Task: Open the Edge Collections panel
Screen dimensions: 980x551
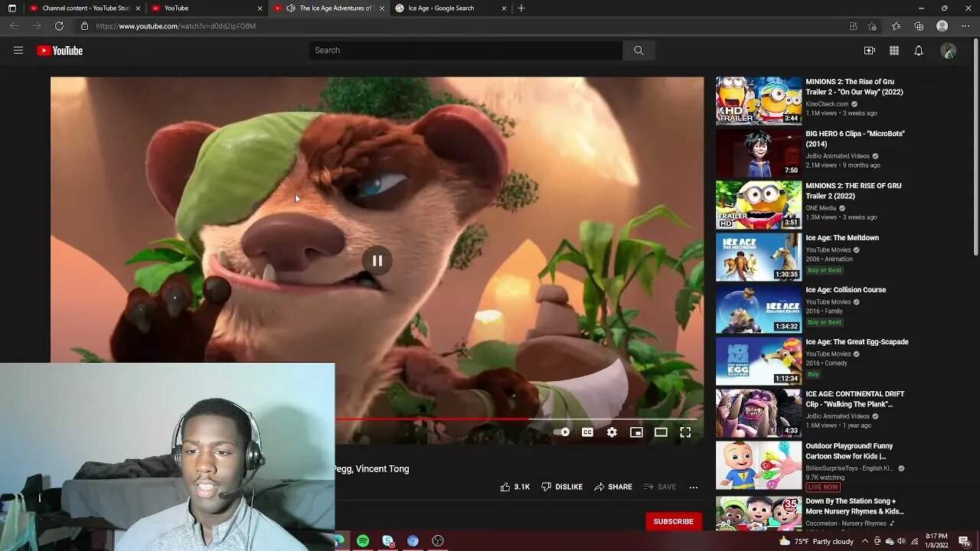Action: coord(919,26)
